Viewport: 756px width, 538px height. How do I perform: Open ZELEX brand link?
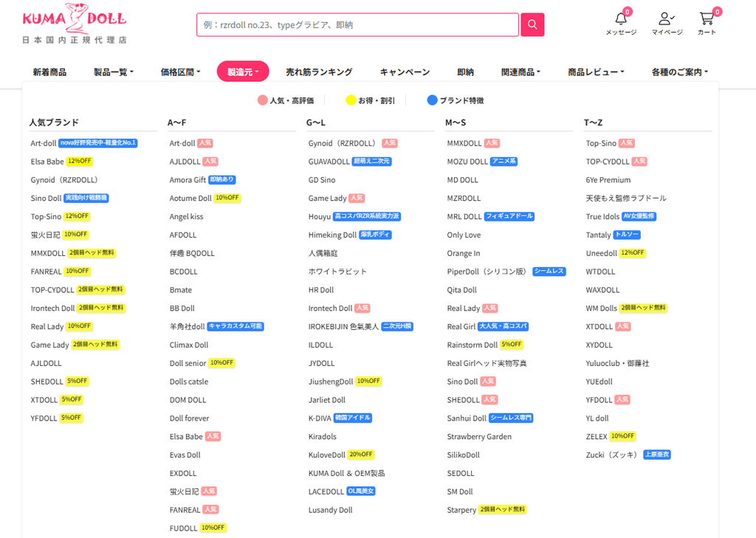tap(597, 436)
